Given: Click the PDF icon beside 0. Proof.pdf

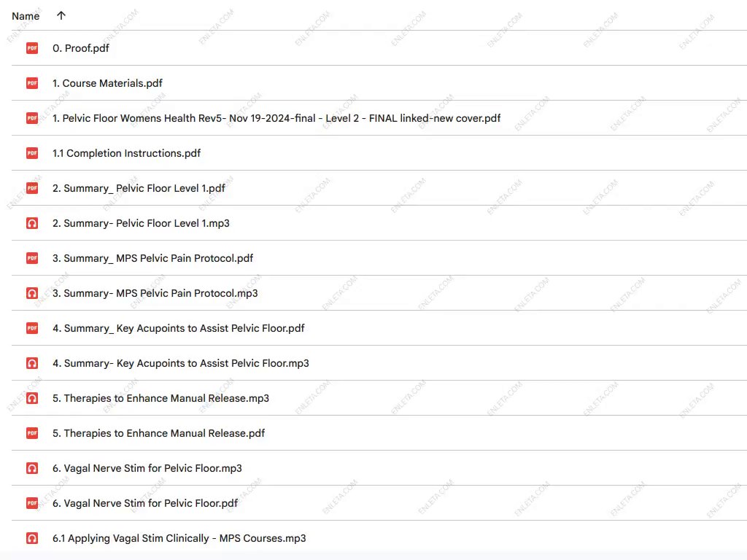Looking at the screenshot, I should 32,48.
